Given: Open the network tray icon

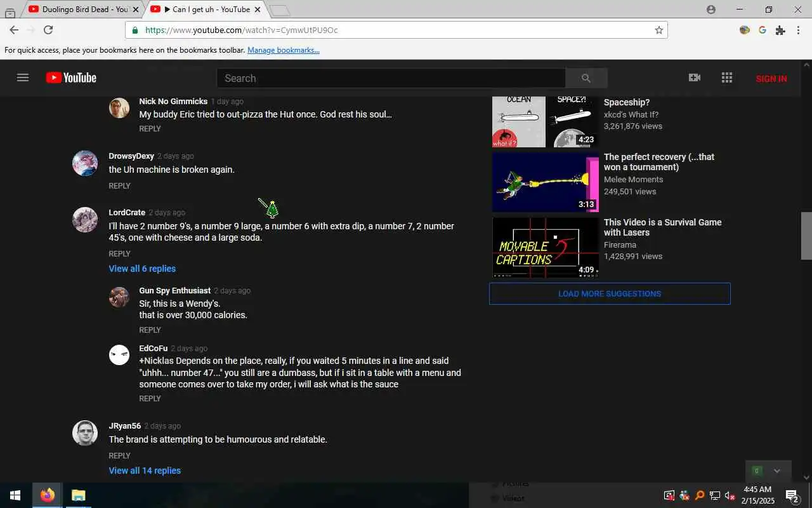Looking at the screenshot, I should coord(715,495).
